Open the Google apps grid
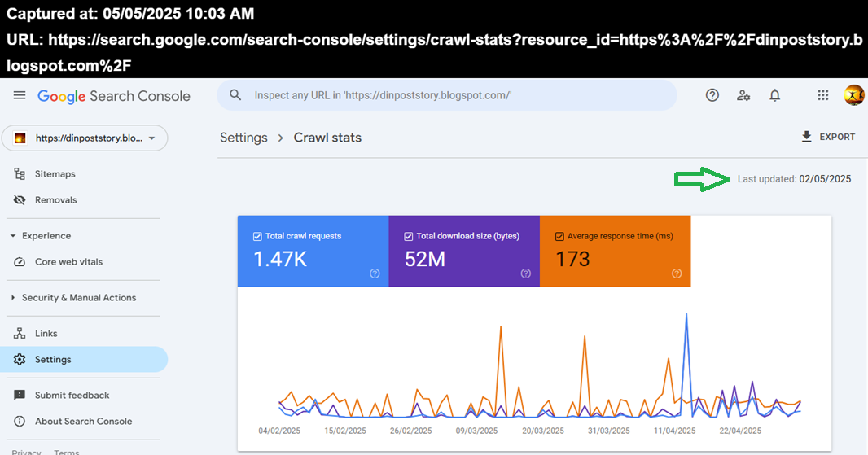 coord(822,95)
